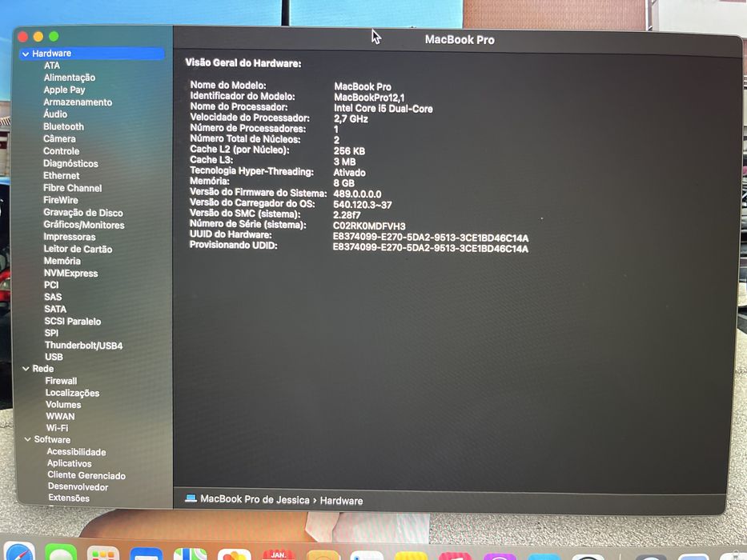Image resolution: width=747 pixels, height=560 pixels.
Task: Show Bluetooth information
Action: point(63,126)
